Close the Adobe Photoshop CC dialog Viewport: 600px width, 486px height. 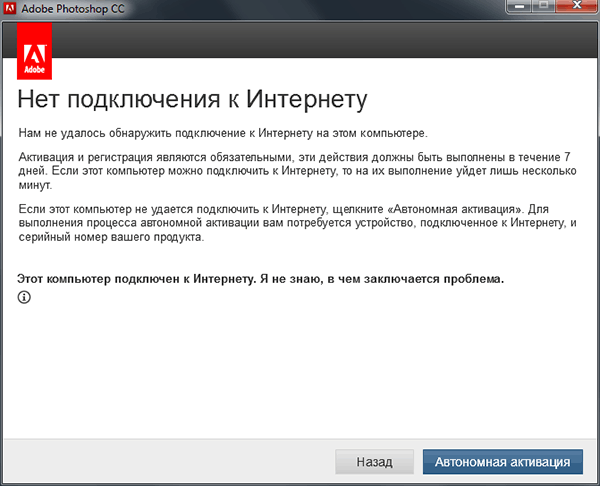[577, 6]
